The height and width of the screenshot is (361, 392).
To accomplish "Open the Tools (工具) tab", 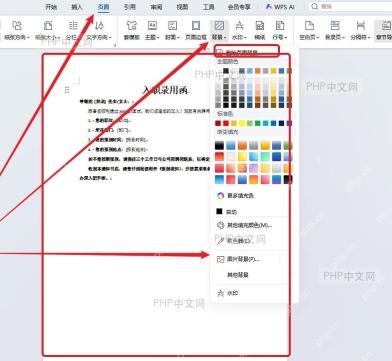I will click(x=209, y=7).
